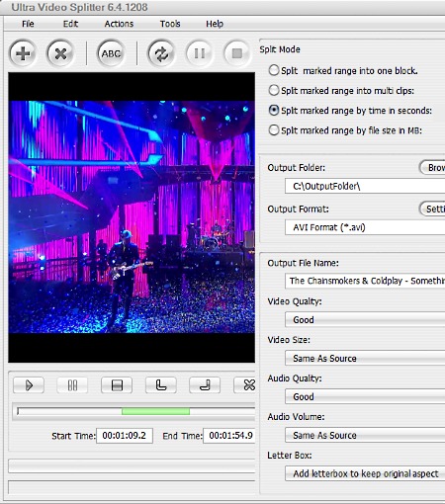Open the Audio Quality dropdown
This screenshot has width=445, height=504.
[365, 396]
